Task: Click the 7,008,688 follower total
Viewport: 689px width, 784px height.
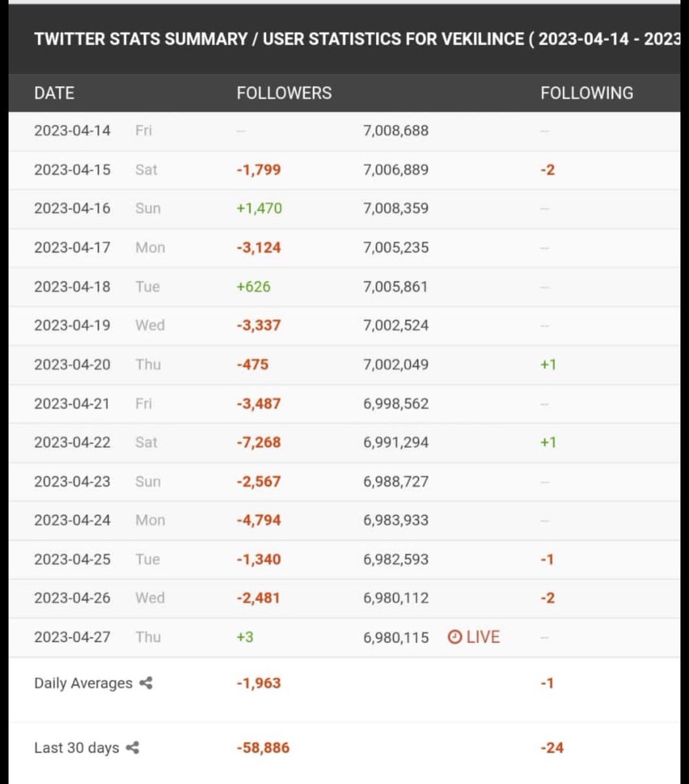Action: (395, 131)
